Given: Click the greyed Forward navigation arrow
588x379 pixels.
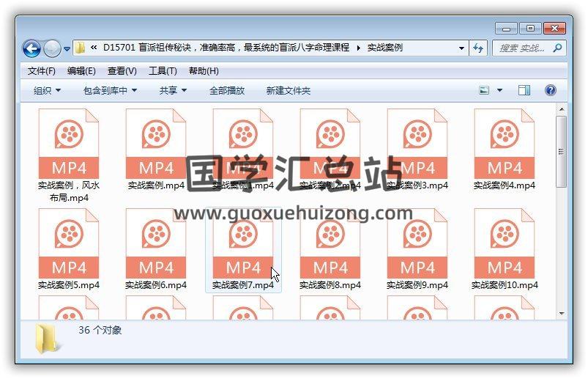Looking at the screenshot, I should click(x=52, y=48).
